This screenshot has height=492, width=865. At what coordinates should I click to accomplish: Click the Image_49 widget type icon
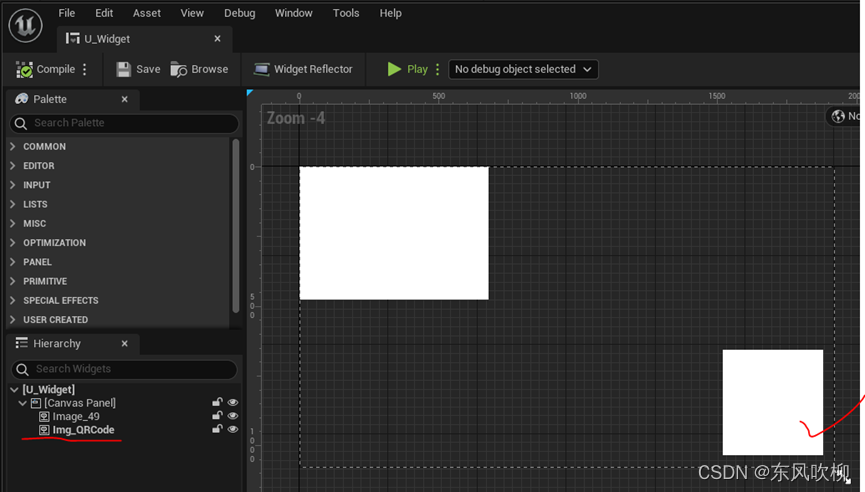[44, 416]
